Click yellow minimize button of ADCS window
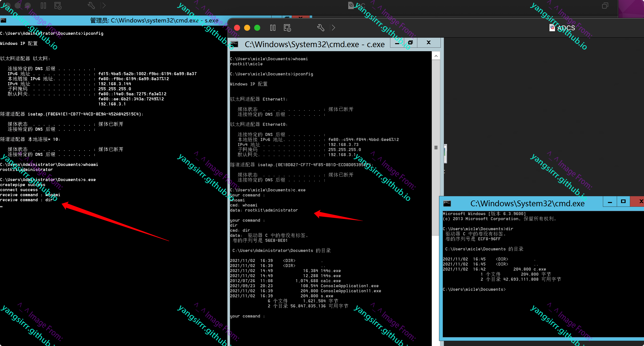644x346 pixels. (247, 28)
